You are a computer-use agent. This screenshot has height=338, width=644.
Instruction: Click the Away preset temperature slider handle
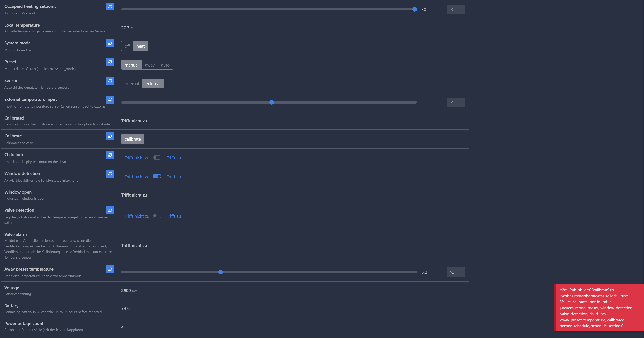pyautogui.click(x=221, y=272)
